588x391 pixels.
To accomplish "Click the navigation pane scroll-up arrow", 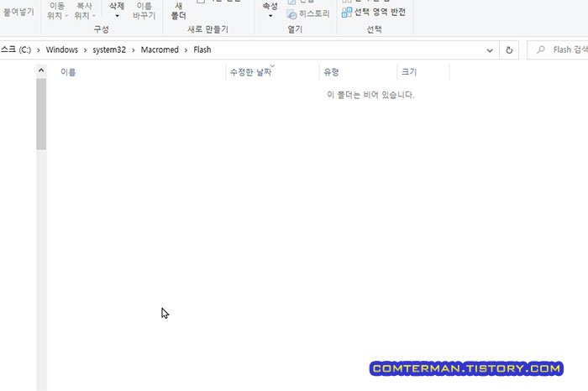I will (41, 70).
